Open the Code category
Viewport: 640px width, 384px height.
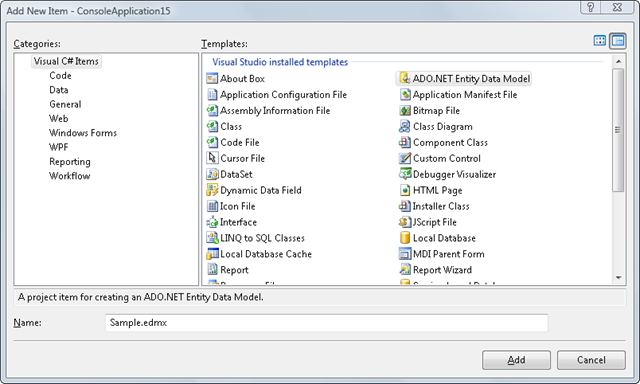click(x=60, y=75)
